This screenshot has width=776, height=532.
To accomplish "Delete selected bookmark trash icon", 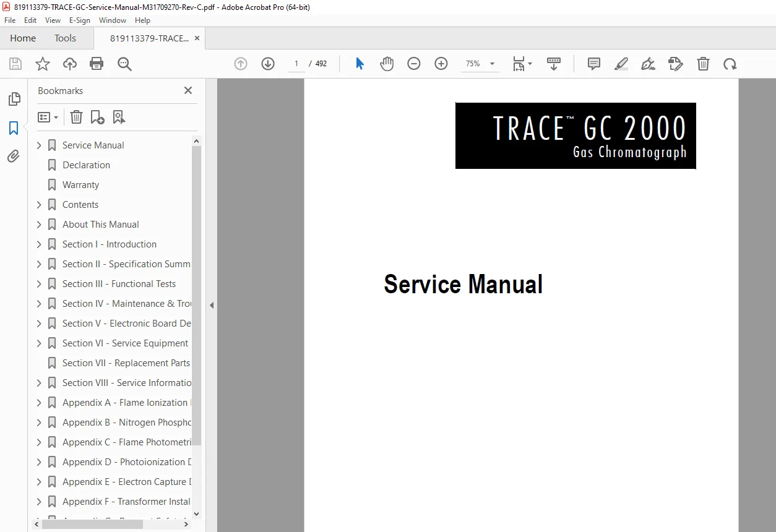I will click(76, 117).
